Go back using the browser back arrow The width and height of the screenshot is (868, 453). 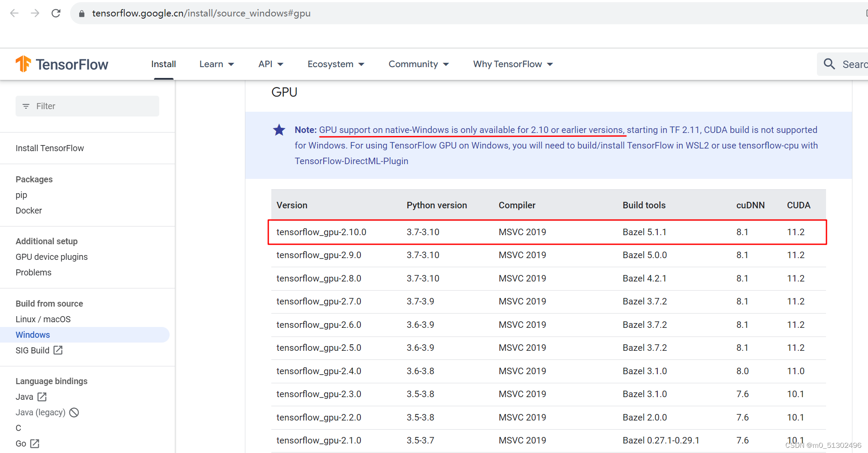(x=14, y=13)
